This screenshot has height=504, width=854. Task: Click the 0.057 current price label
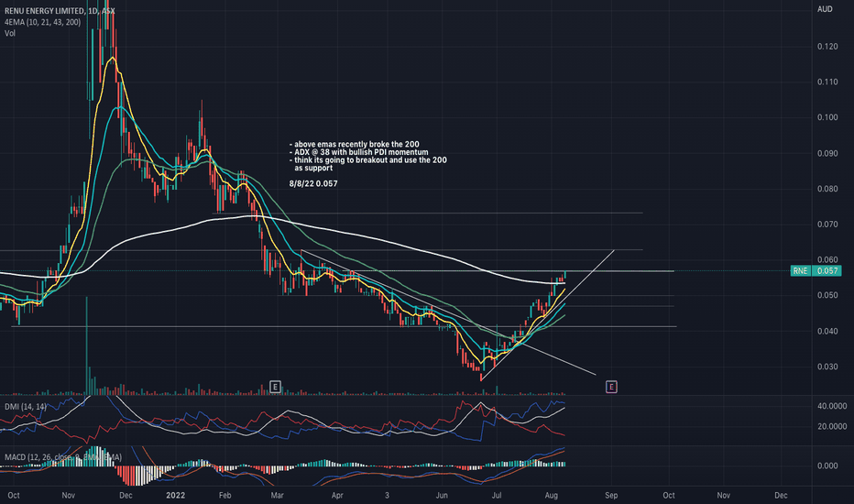click(827, 271)
